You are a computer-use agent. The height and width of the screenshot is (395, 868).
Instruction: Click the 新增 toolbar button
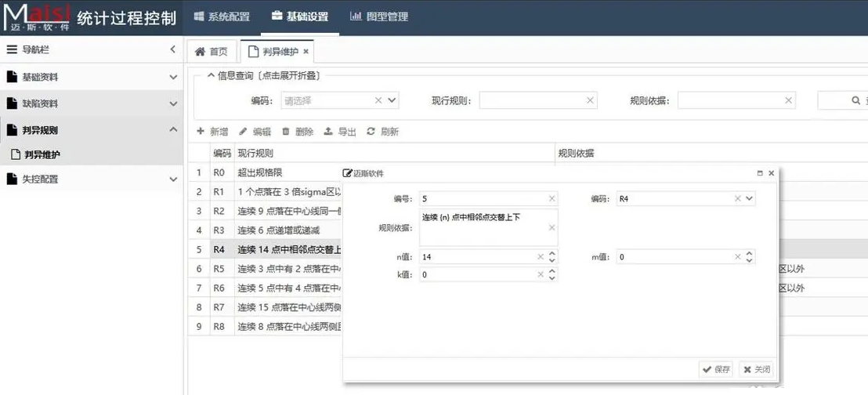pos(212,132)
